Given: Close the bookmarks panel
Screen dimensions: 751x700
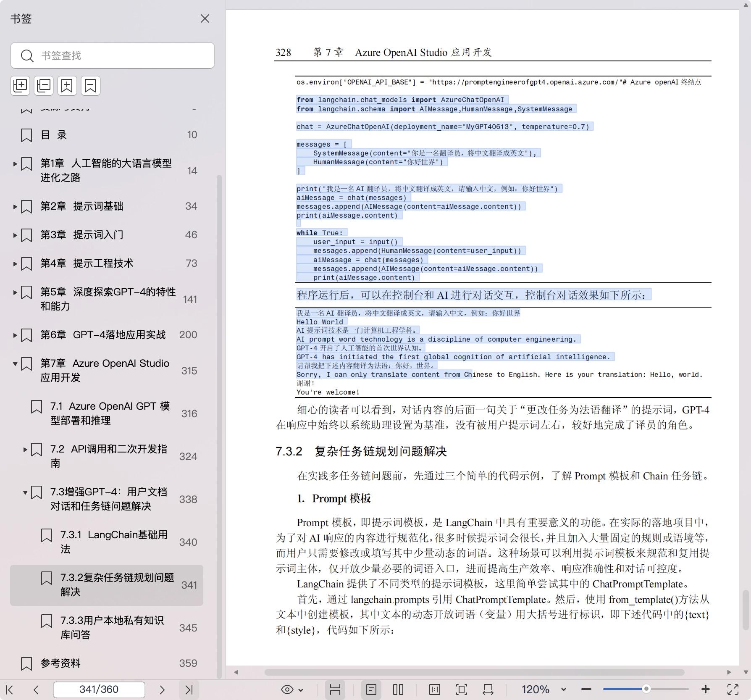Looking at the screenshot, I should [x=205, y=19].
